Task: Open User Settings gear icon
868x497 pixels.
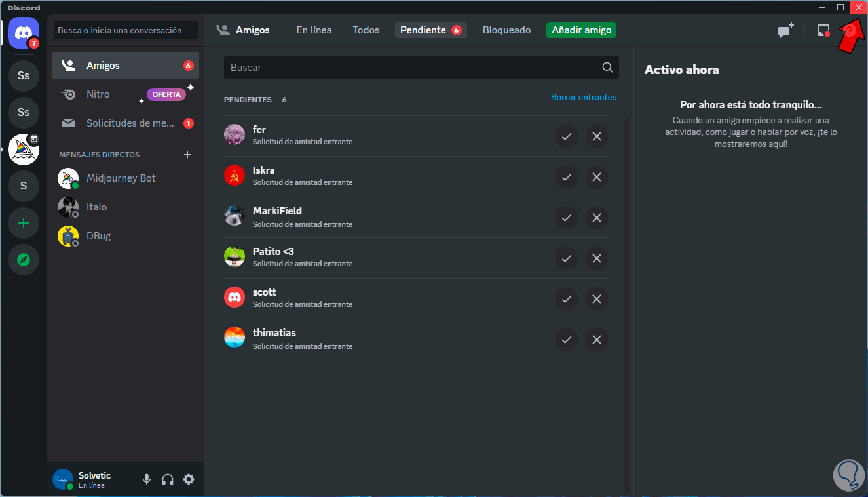Action: click(x=189, y=479)
